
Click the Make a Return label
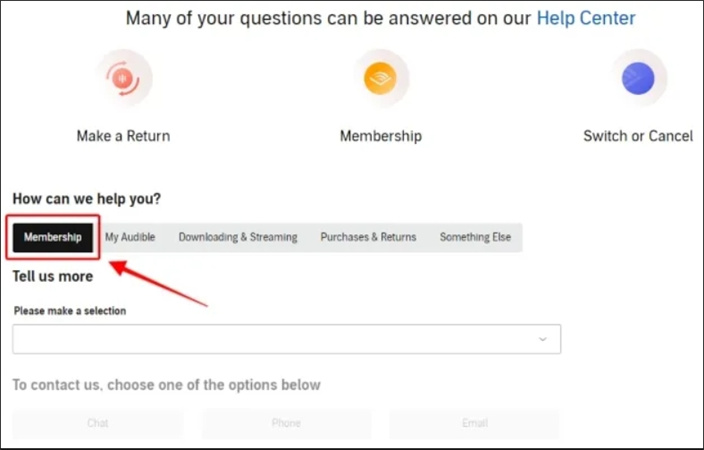pyautogui.click(x=123, y=136)
